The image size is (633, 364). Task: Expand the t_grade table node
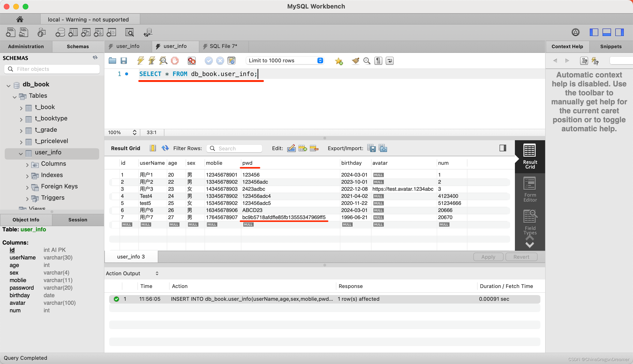(21, 131)
